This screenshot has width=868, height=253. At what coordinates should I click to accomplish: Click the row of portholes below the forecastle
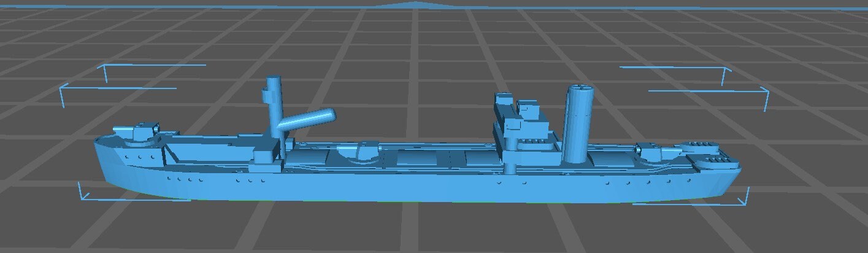pyautogui.click(x=140, y=158)
